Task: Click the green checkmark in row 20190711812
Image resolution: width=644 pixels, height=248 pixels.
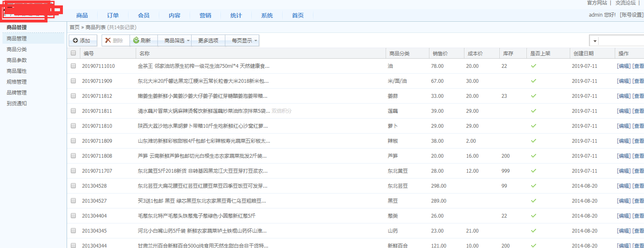Action: [x=534, y=96]
